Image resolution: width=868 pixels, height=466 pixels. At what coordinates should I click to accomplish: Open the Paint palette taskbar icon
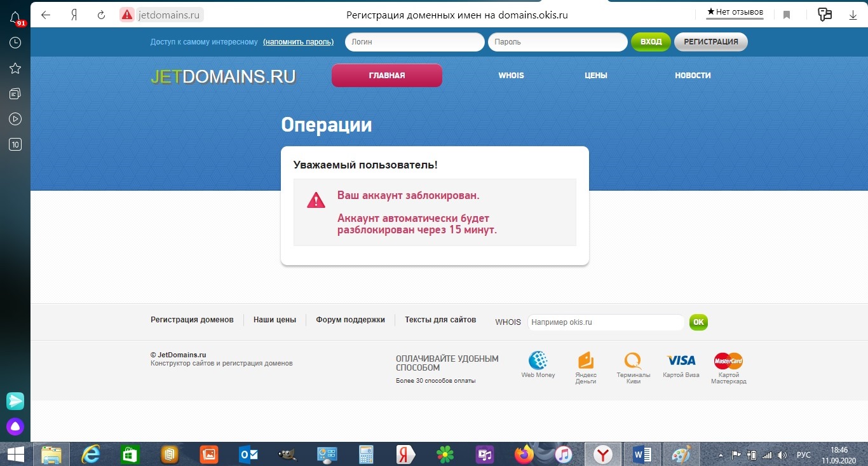click(681, 454)
